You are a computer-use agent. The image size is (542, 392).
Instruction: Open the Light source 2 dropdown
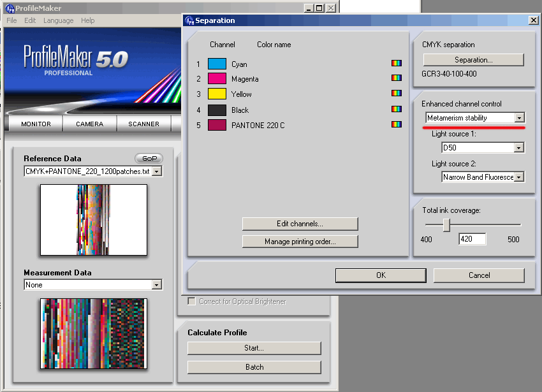click(x=519, y=177)
